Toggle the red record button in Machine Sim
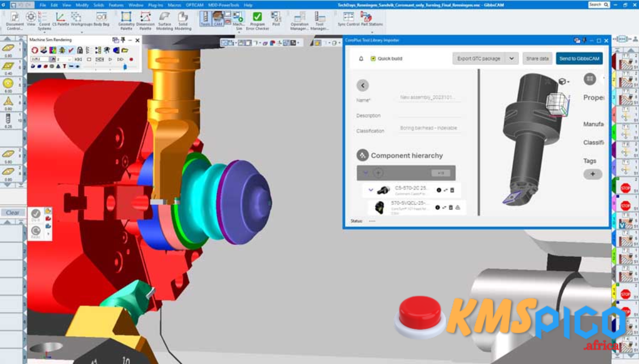The height and width of the screenshot is (364, 639). pos(131,59)
